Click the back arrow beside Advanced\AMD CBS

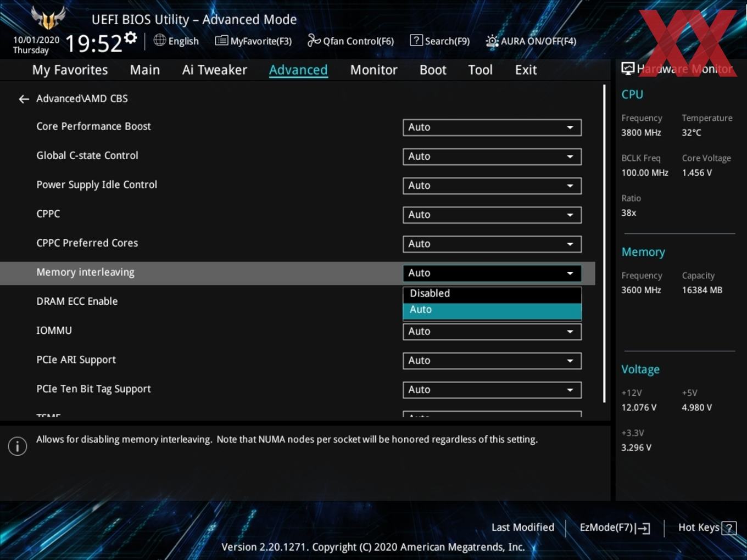click(24, 99)
